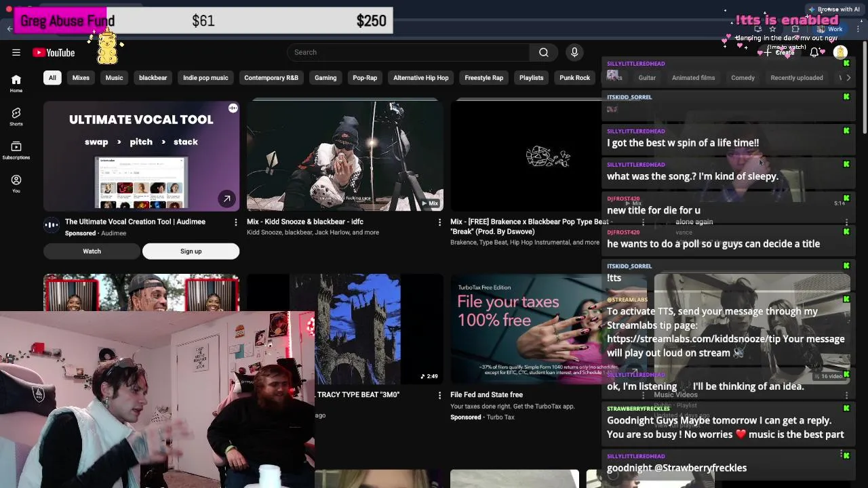Start voice search with the microphone
Screen dimensions: 868x488
(574, 52)
